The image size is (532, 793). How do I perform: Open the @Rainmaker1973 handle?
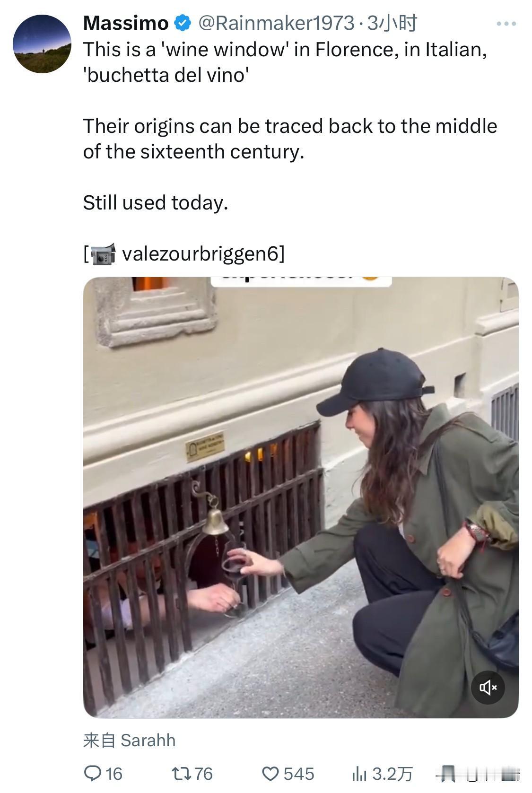tap(276, 23)
